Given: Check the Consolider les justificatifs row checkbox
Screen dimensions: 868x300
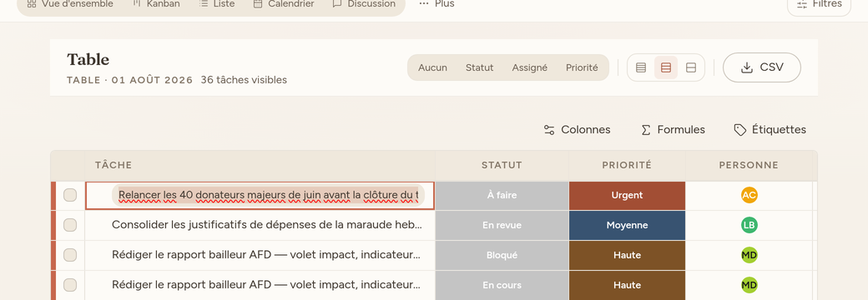Looking at the screenshot, I should click(x=70, y=225).
